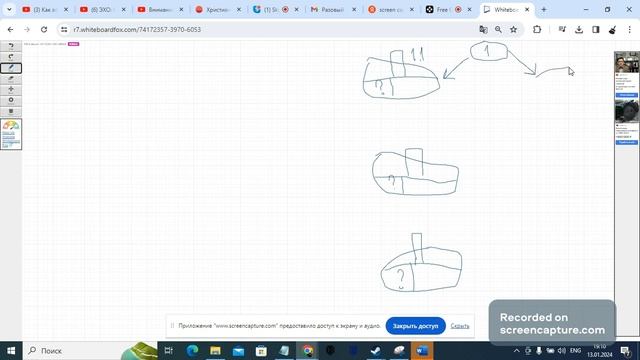Open the translate page icon
Viewport: 640px width, 360px height.
[x=483, y=29]
